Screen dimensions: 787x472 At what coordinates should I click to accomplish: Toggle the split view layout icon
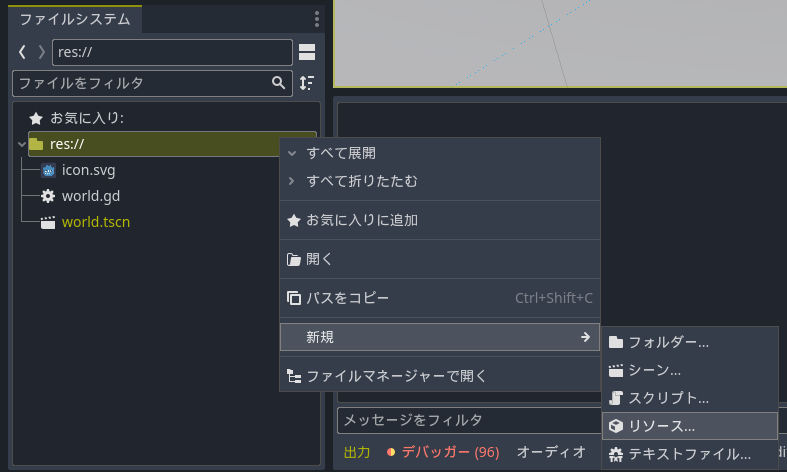click(307, 52)
